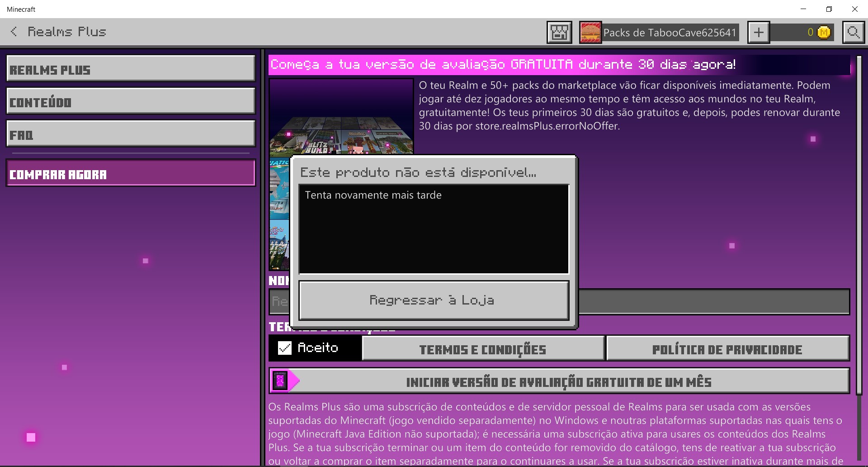This screenshot has width=868, height=467.
Task: Restore down the Minecraft window
Action: 829,9
